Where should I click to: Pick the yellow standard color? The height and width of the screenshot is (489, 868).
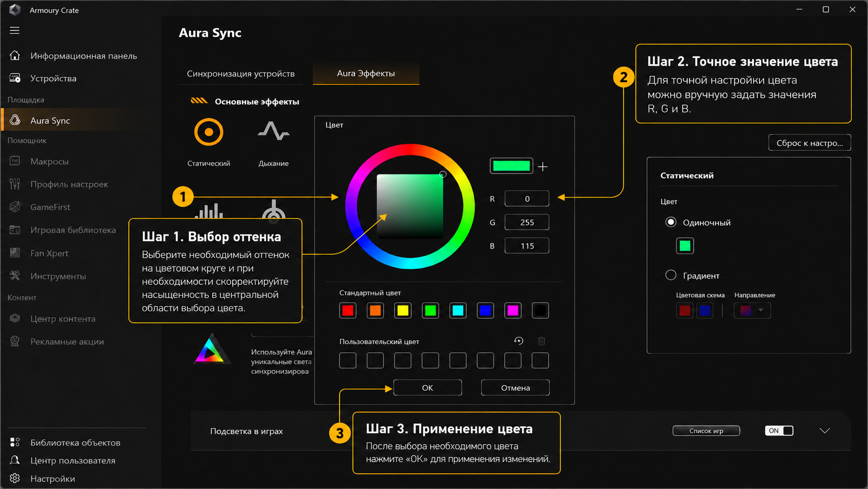click(403, 310)
